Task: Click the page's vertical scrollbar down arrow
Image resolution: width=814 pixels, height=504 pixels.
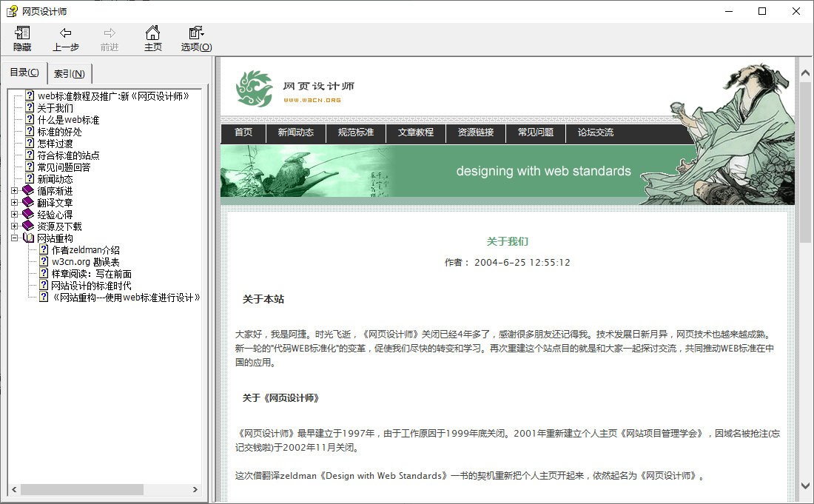Action: tap(805, 486)
